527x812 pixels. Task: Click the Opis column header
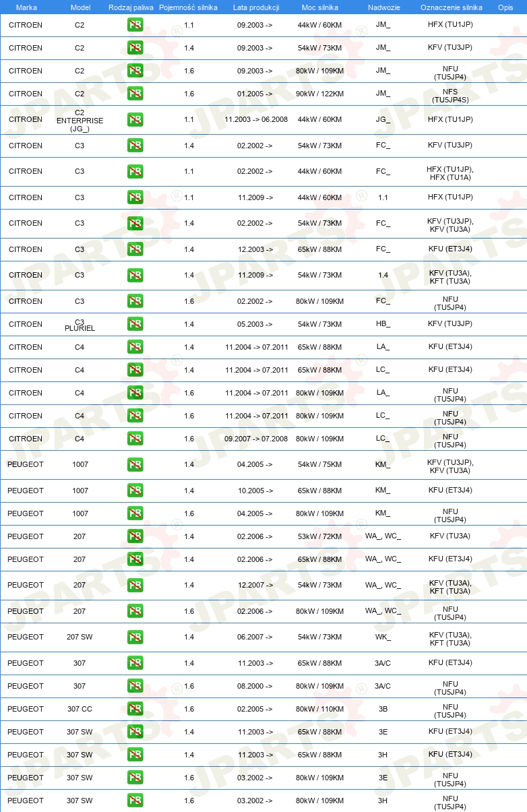pos(505,7)
